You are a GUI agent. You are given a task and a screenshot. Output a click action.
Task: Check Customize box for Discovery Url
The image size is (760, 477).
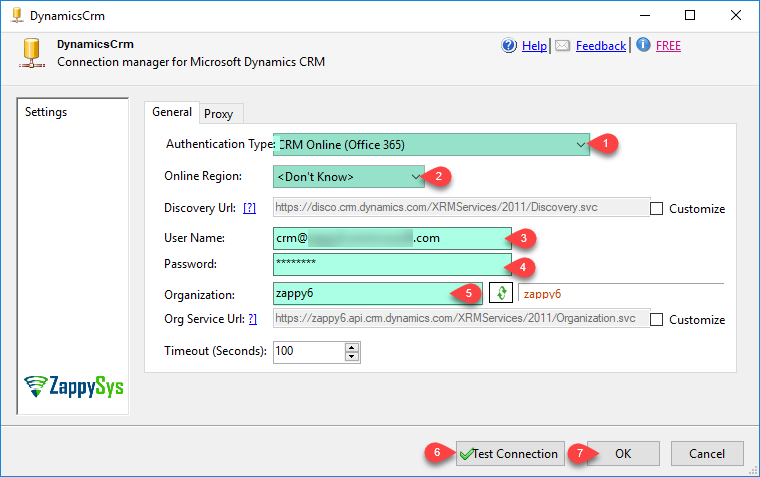656,208
